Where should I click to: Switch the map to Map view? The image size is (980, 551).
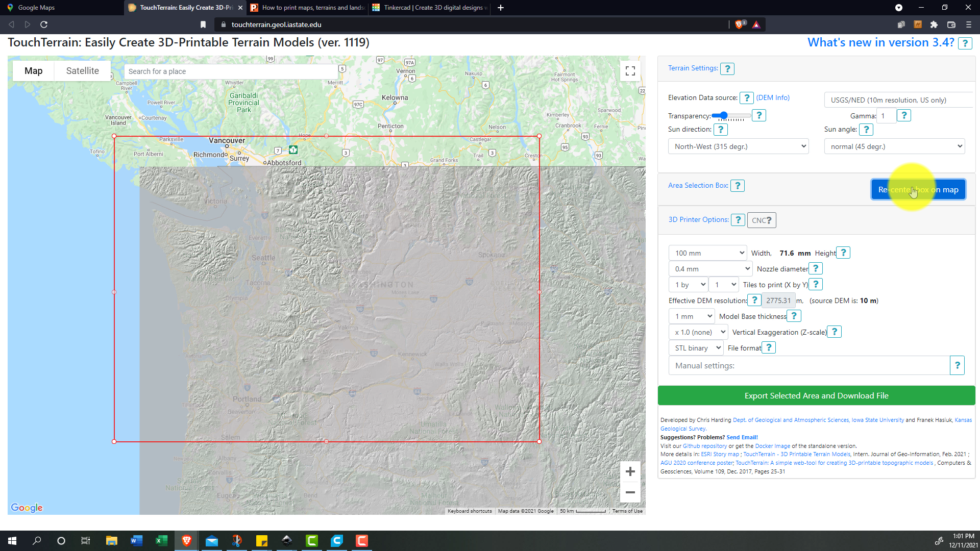pos(34,71)
